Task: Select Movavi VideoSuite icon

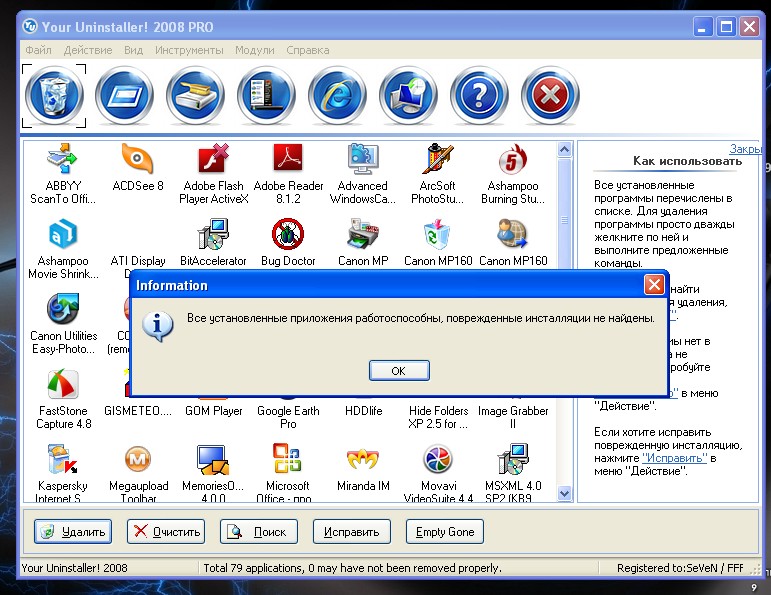Action: pyautogui.click(x=438, y=459)
